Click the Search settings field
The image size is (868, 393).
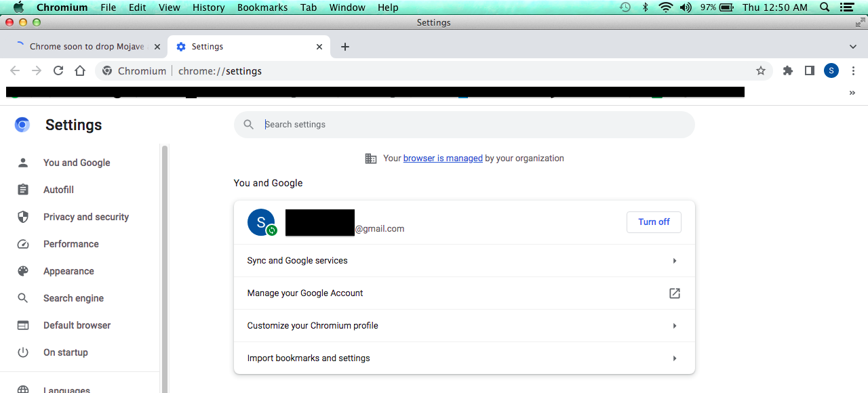[465, 125]
